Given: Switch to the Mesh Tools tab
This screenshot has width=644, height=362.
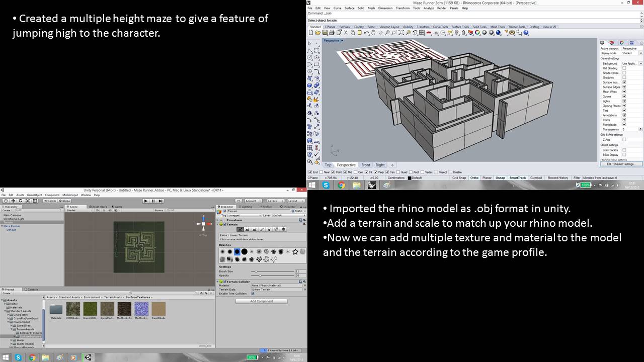Looking at the screenshot, I should coord(497,27).
